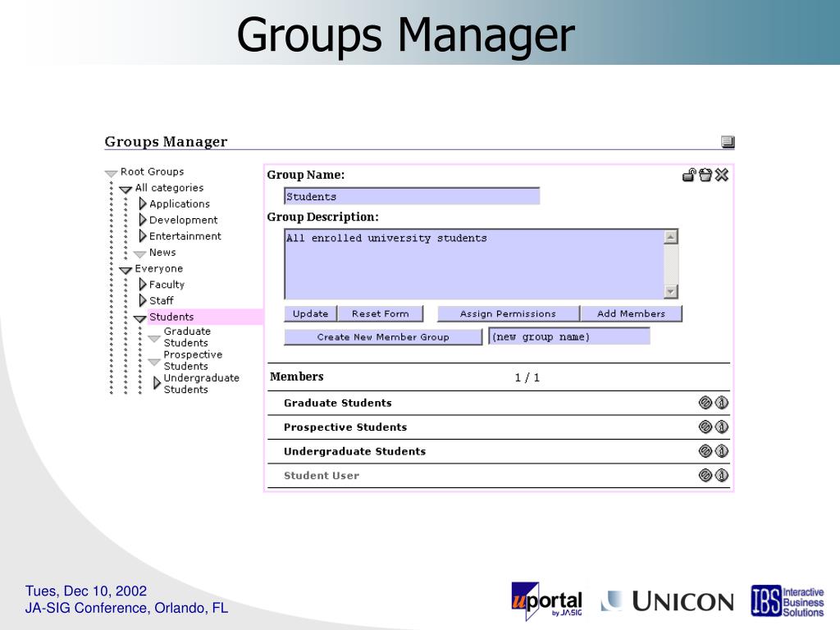This screenshot has width=840, height=630.
Task: Click the lock icon beside Group Name
Action: (x=689, y=176)
